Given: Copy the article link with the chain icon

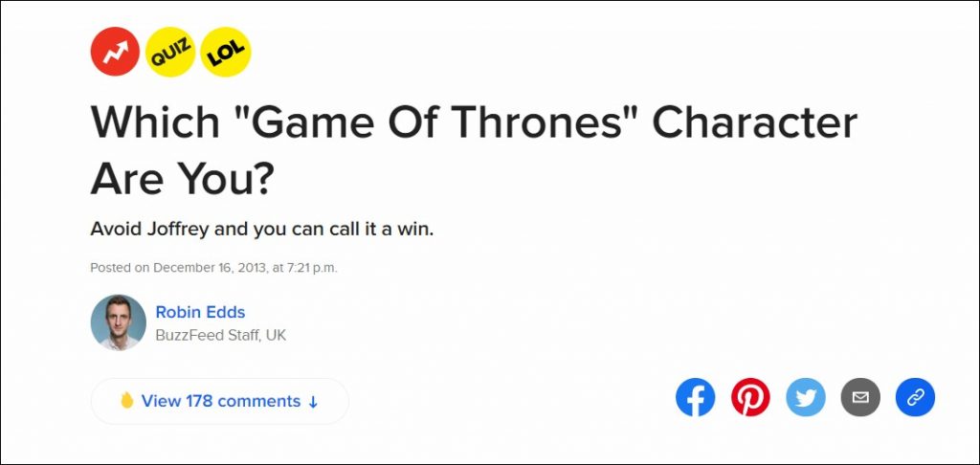Looking at the screenshot, I should pos(915,397).
